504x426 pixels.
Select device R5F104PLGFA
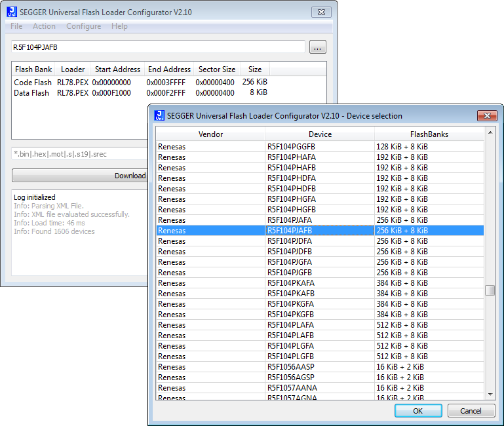pyautogui.click(x=320, y=346)
